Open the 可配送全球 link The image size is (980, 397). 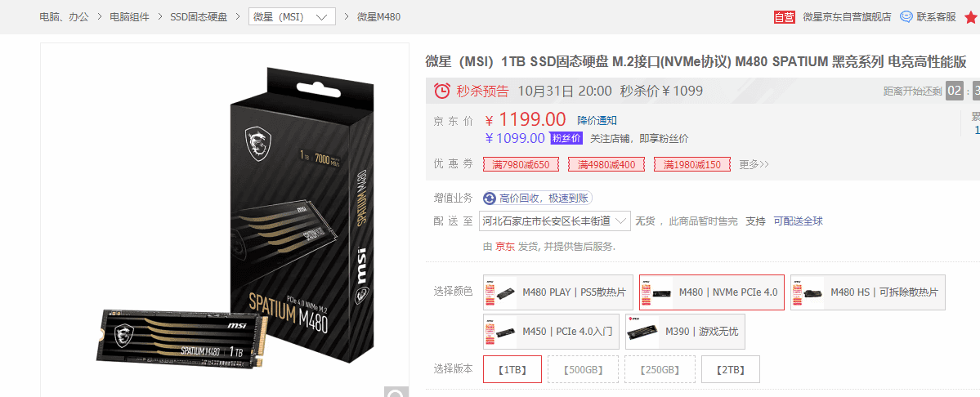798,221
